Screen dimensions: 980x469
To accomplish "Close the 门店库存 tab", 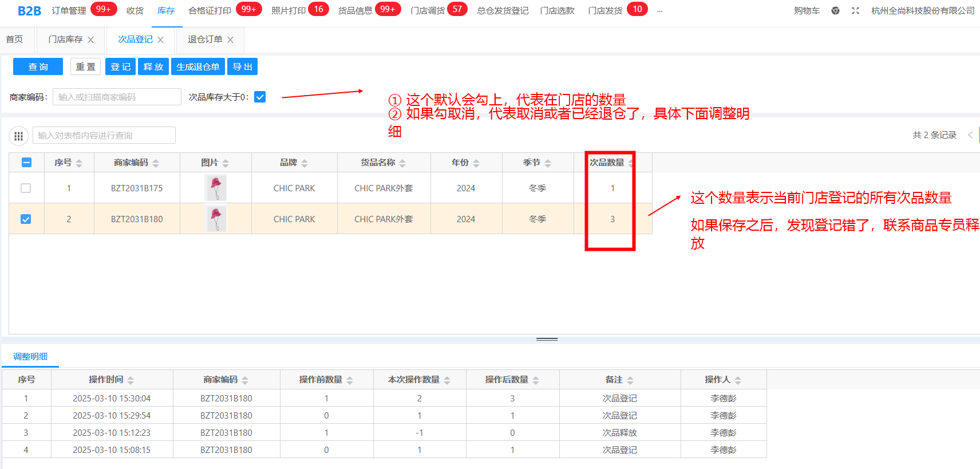I will pos(90,40).
